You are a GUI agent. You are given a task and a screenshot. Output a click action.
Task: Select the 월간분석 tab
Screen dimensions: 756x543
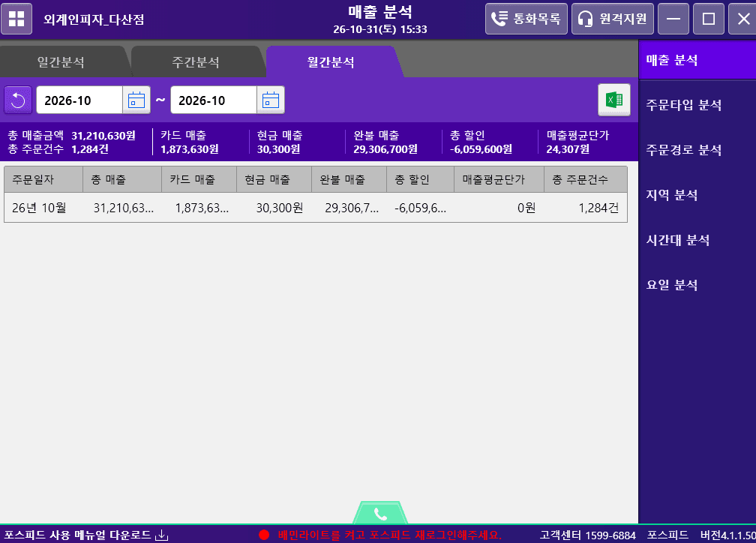[331, 61]
